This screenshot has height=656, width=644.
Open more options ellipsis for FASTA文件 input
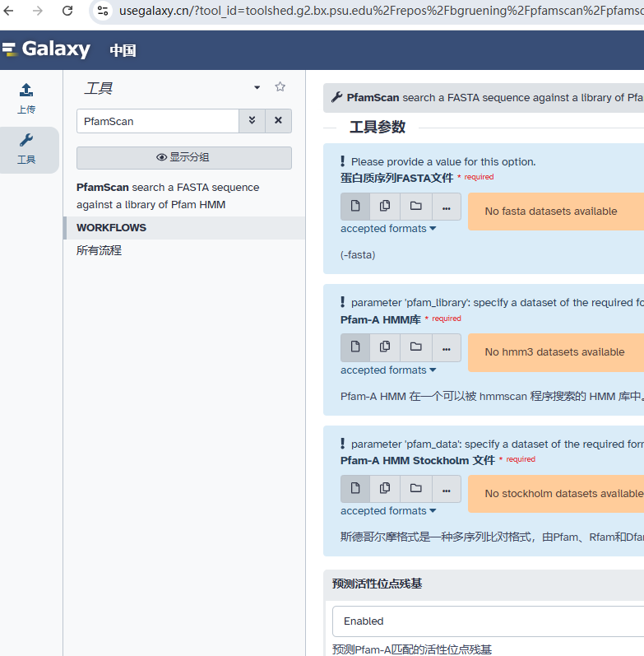[447, 207]
